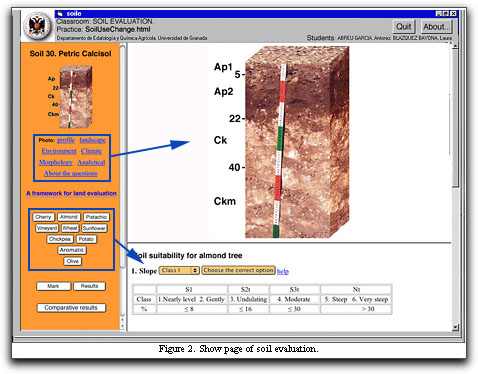Click the soile window title icon

click(60, 14)
